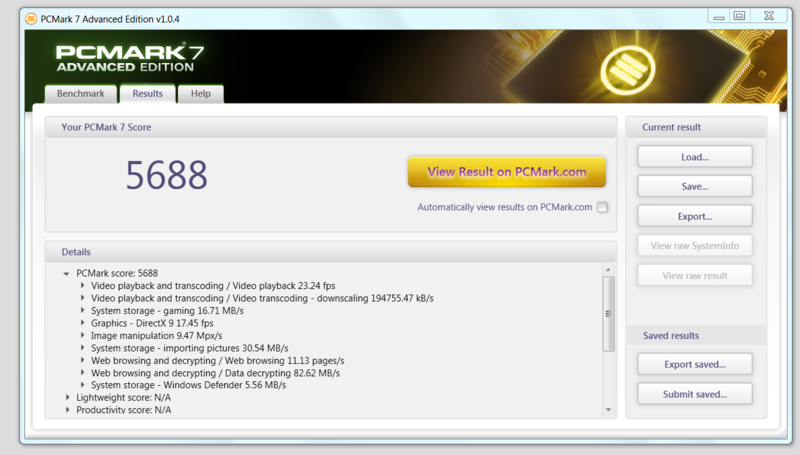
Task: Click the Details list scroll down arrow
Action: click(x=608, y=410)
